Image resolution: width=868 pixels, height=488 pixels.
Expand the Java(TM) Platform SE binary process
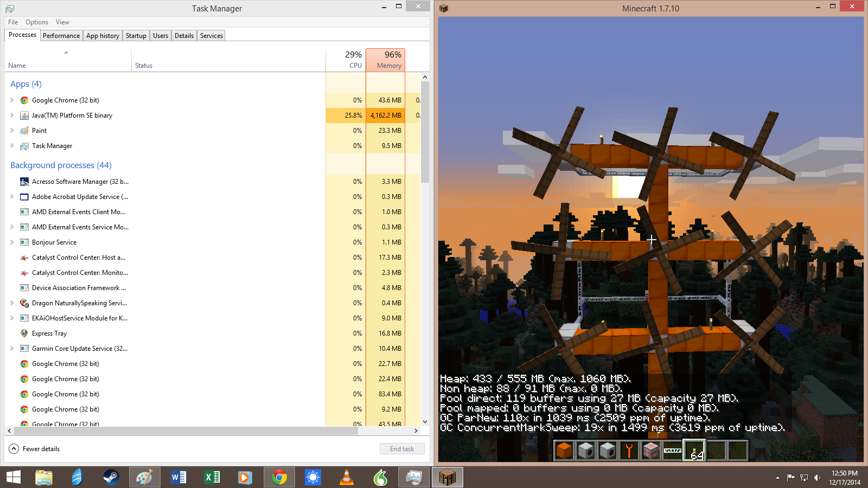pos(12,115)
